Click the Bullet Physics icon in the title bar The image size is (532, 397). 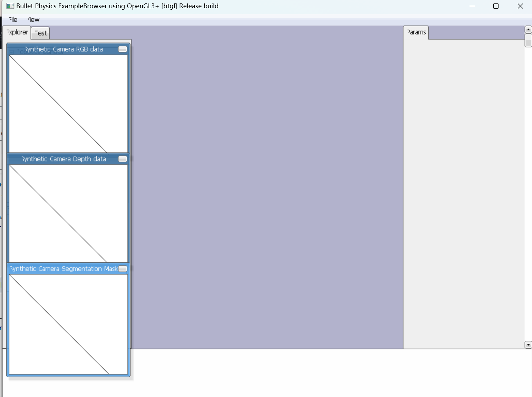[x=10, y=6]
